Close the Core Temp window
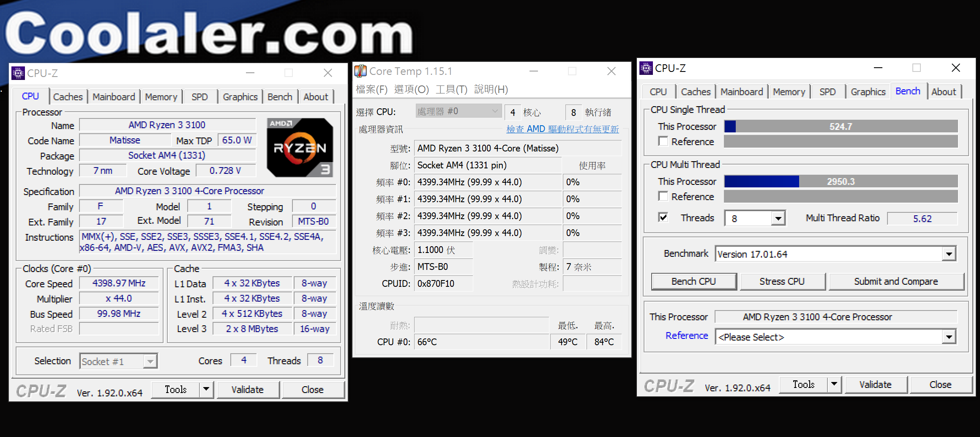980x437 pixels. 611,71
